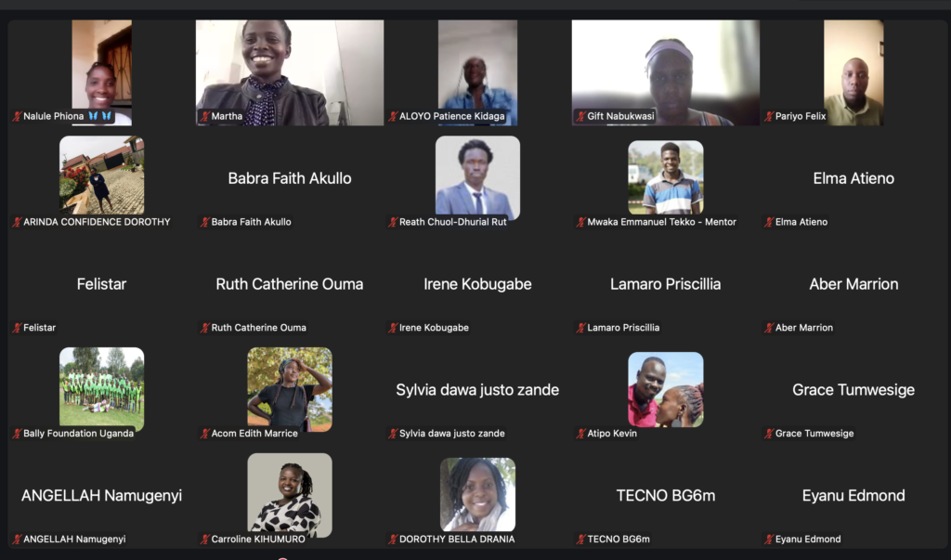Viewport: 951px width, 560px height.
Task: Click muted mic icon beside TECNO BG6m
Action: pos(581,539)
